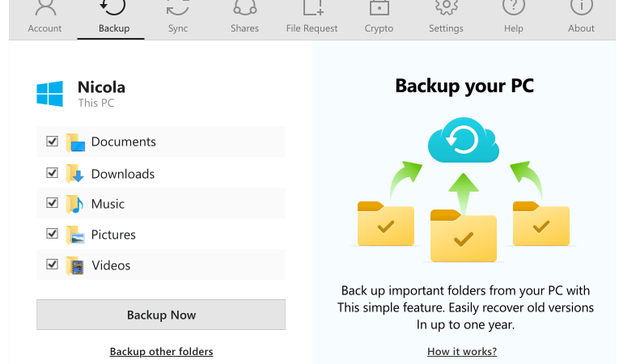This screenshot has height=364, width=619.
Task: Click the Windows logo next to Nicola
Action: 49,94
